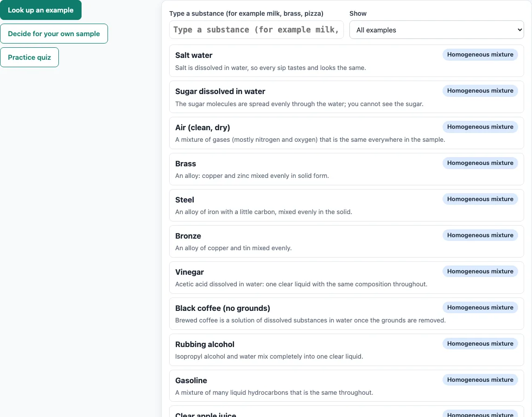Select the Homogeneous mixture tag beside Air
532x417 pixels.
[480, 127]
